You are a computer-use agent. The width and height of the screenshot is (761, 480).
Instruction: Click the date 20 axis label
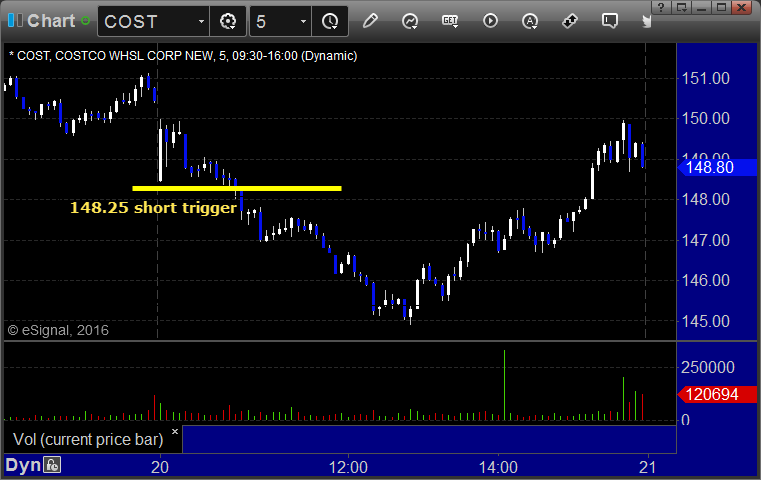pos(160,467)
